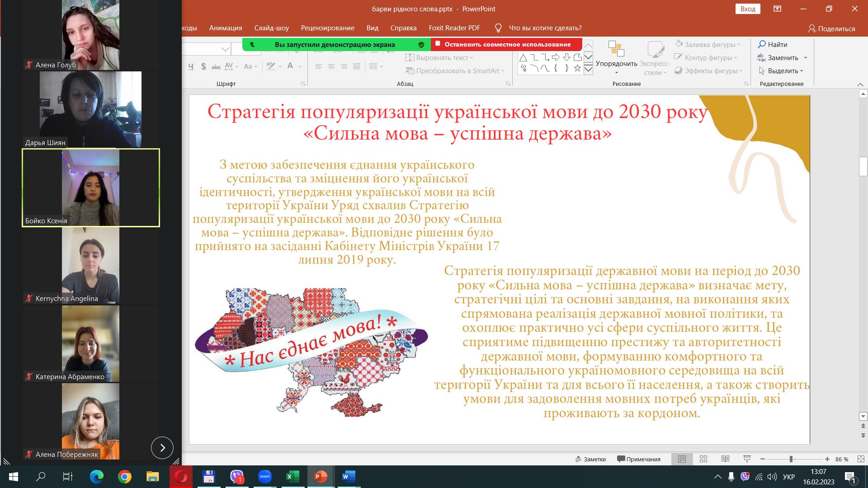Select the star shape in gallery
This screenshot has width=868, height=488.
click(x=577, y=68)
